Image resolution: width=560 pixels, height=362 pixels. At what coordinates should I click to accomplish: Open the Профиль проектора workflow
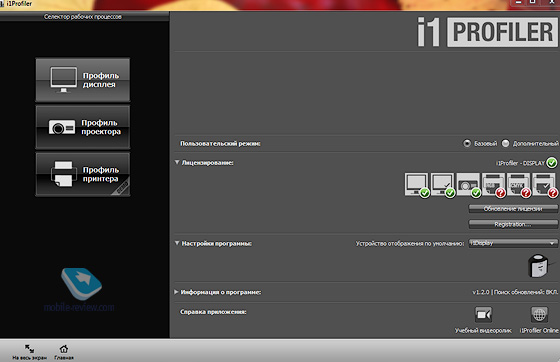pos(83,127)
